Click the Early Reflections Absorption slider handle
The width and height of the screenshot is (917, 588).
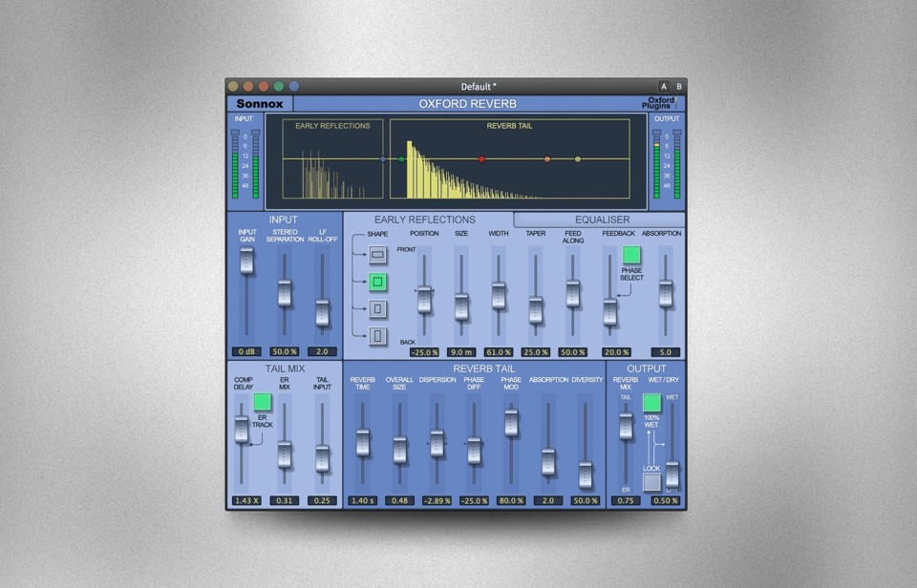[666, 293]
